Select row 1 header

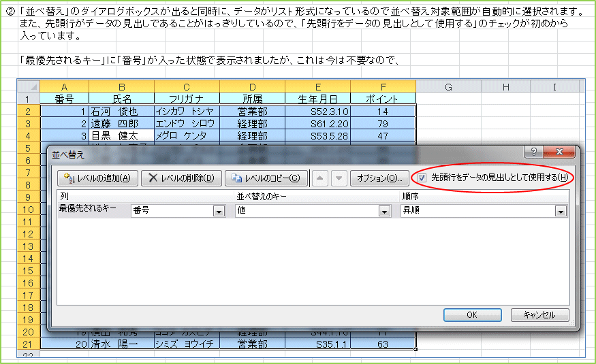[x=29, y=99]
